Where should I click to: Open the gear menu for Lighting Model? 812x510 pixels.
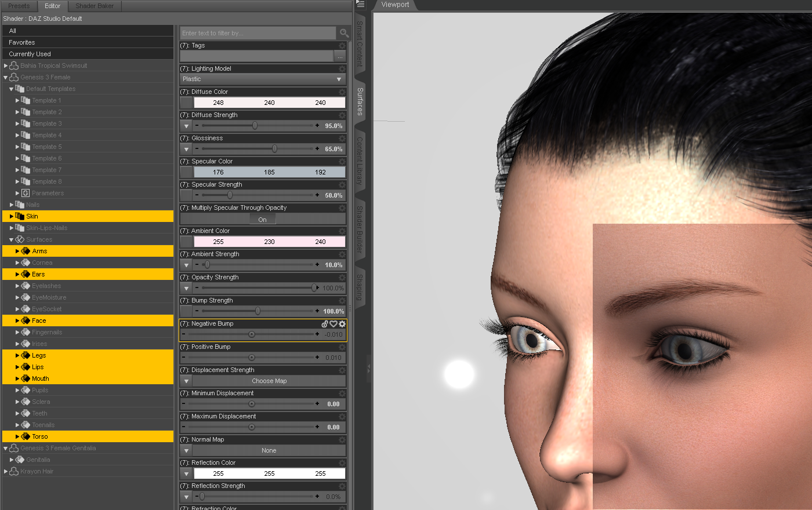click(342, 69)
